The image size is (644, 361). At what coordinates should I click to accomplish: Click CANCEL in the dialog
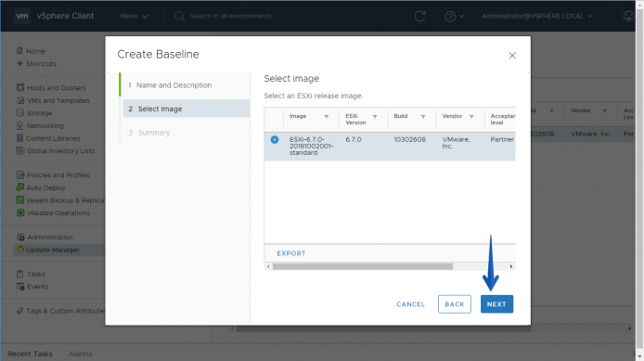tap(410, 304)
